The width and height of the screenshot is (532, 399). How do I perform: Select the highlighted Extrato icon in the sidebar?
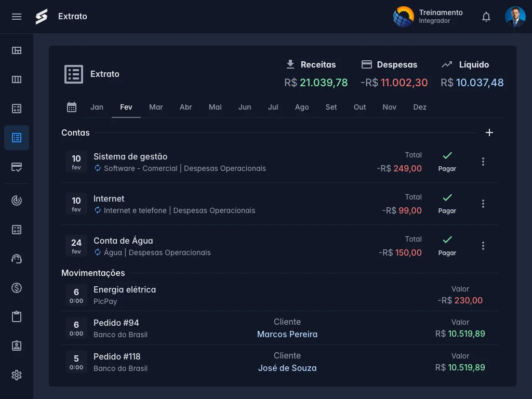point(17,138)
